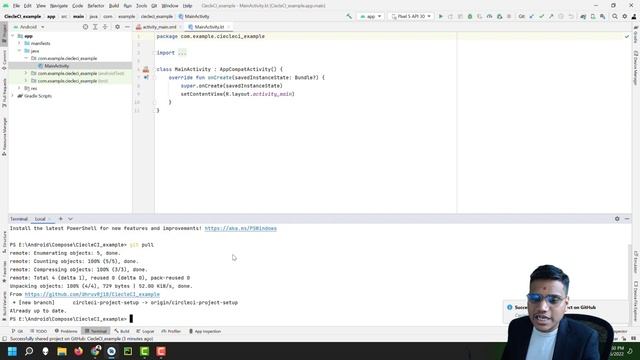
Task: Click the Git push arrow icon
Action: point(551,16)
